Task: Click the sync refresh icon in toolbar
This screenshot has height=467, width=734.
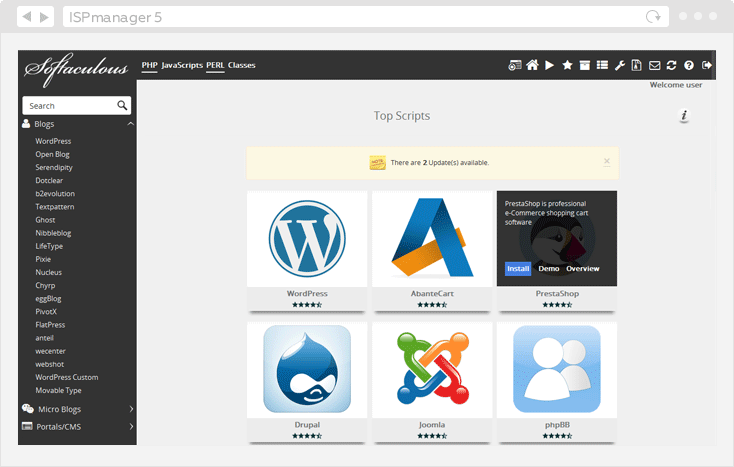Action: click(x=671, y=66)
